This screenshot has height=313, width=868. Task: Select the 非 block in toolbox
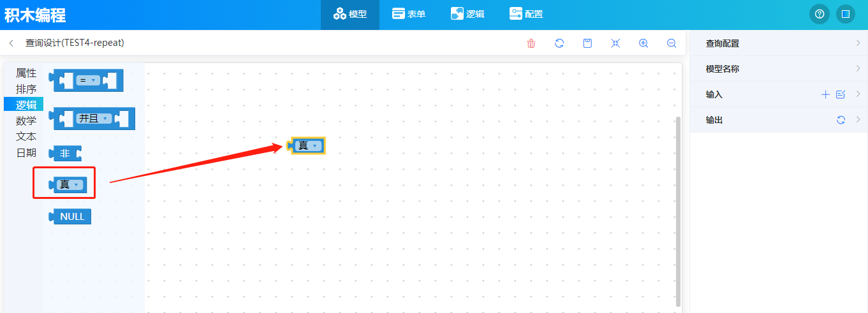point(66,153)
